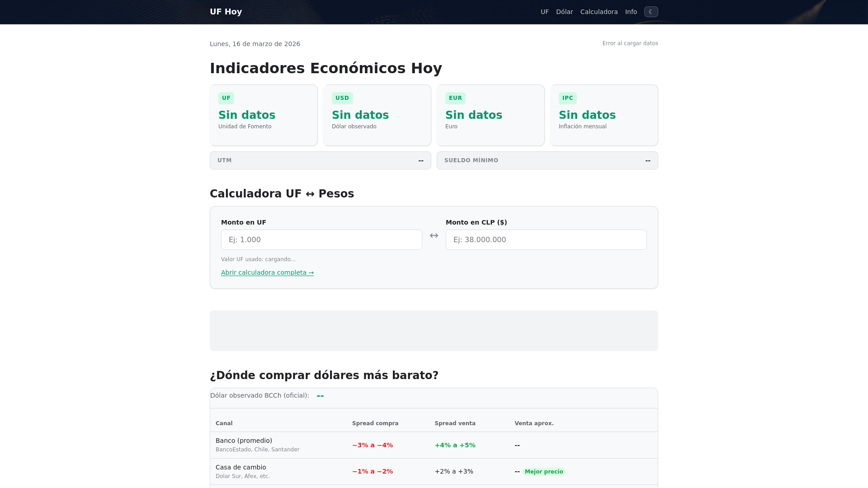Click Dólar observado BCCh (oficial) label
Screen dimensions: 868x488
point(259,395)
